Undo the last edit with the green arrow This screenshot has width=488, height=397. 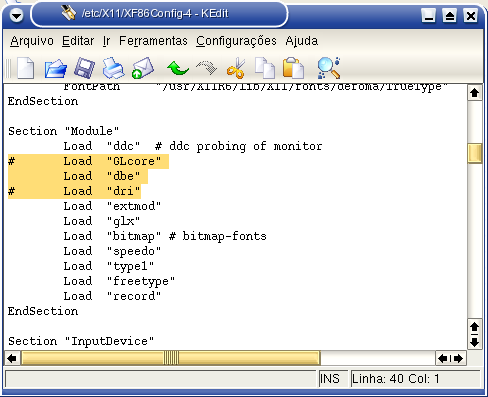(178, 68)
